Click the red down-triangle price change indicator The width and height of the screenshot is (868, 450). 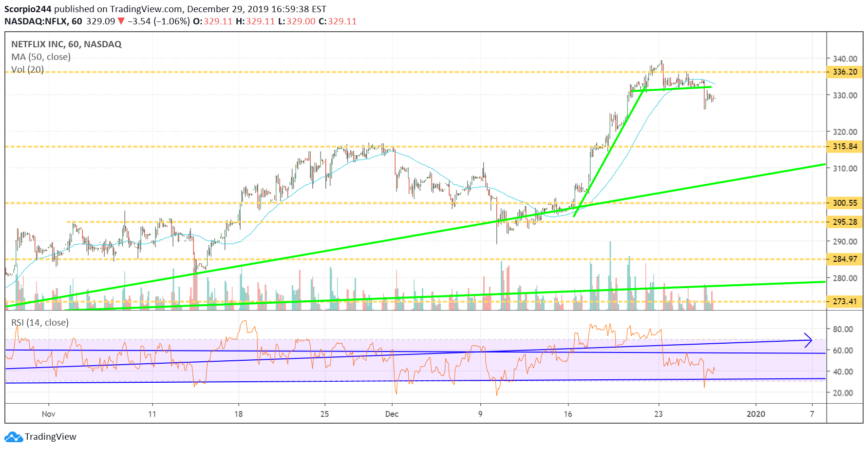pos(121,21)
